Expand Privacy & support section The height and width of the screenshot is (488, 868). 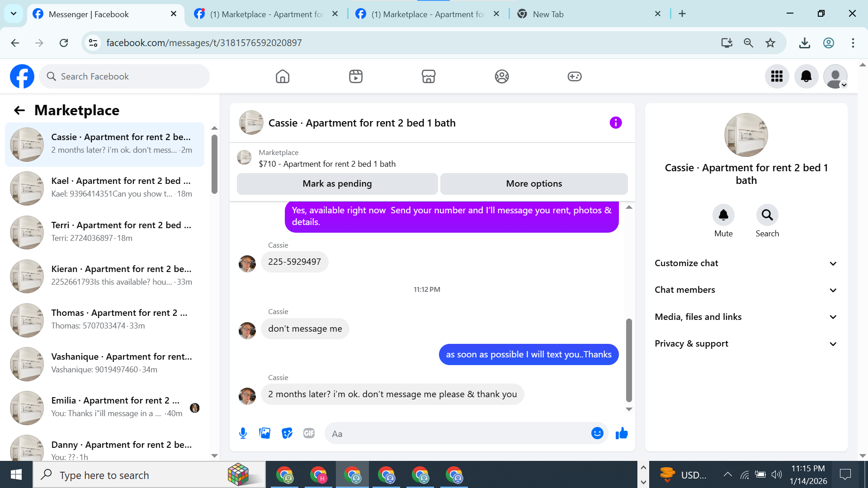point(746,344)
